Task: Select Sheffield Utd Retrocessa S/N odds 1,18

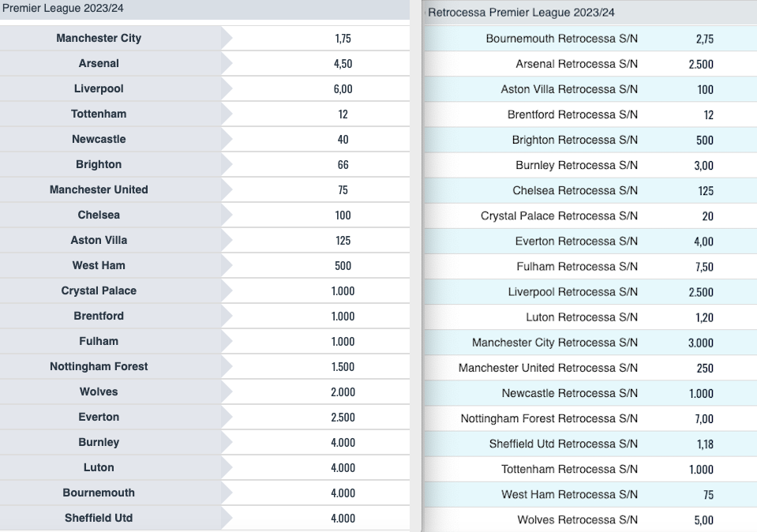Action: click(704, 444)
